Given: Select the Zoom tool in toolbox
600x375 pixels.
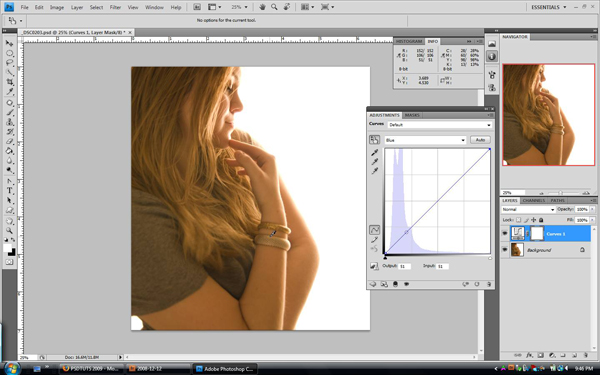Looking at the screenshot, I should [10, 231].
